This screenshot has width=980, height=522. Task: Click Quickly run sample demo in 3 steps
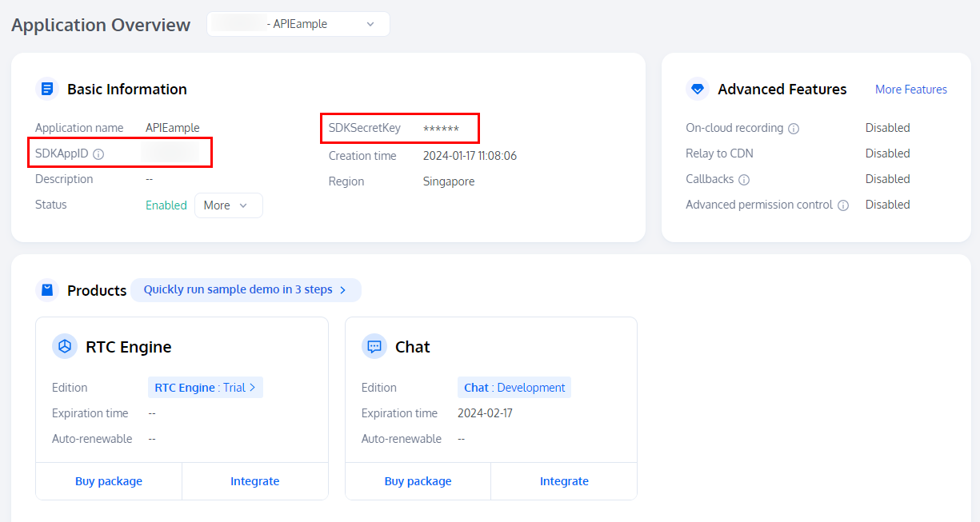click(246, 290)
